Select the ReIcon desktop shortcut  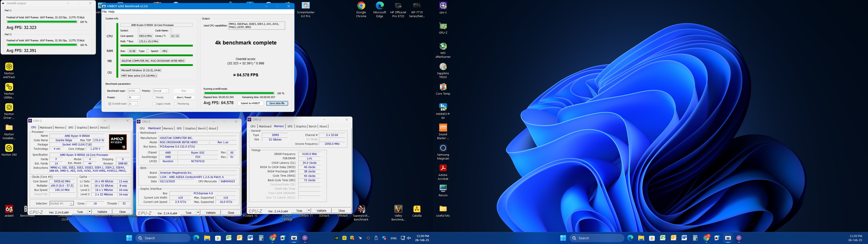pos(443,191)
